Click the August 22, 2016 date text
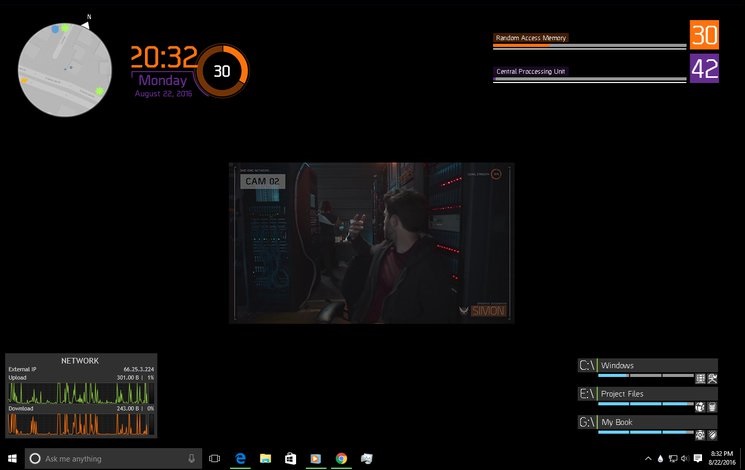 pyautogui.click(x=163, y=94)
